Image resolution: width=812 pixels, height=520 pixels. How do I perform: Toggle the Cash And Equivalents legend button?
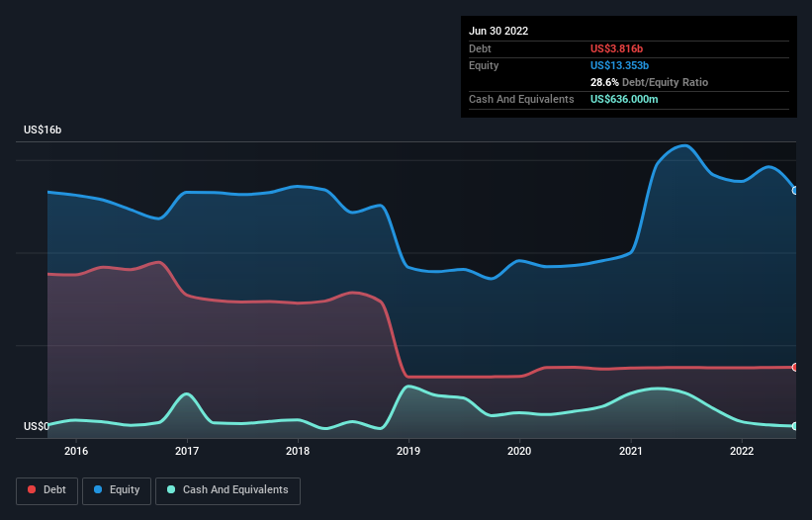click(227, 490)
